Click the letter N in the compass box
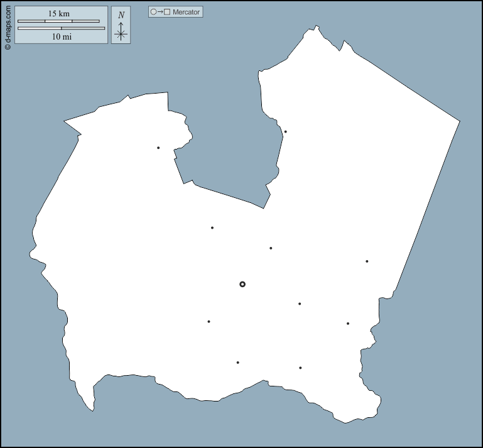This screenshot has width=483, height=448. tap(121, 15)
